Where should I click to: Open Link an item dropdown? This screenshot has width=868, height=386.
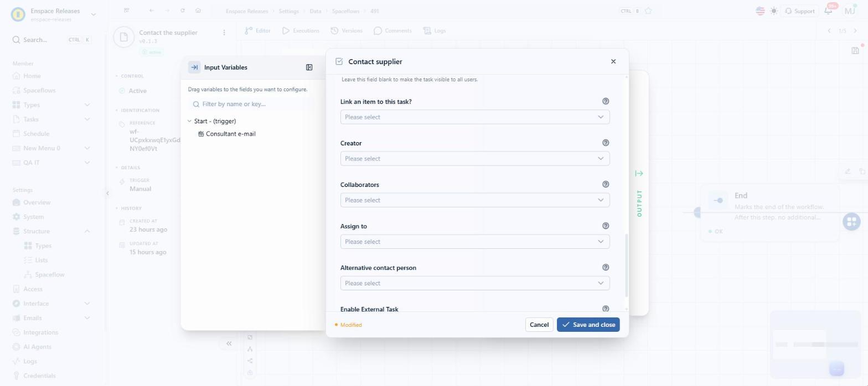pos(475,117)
